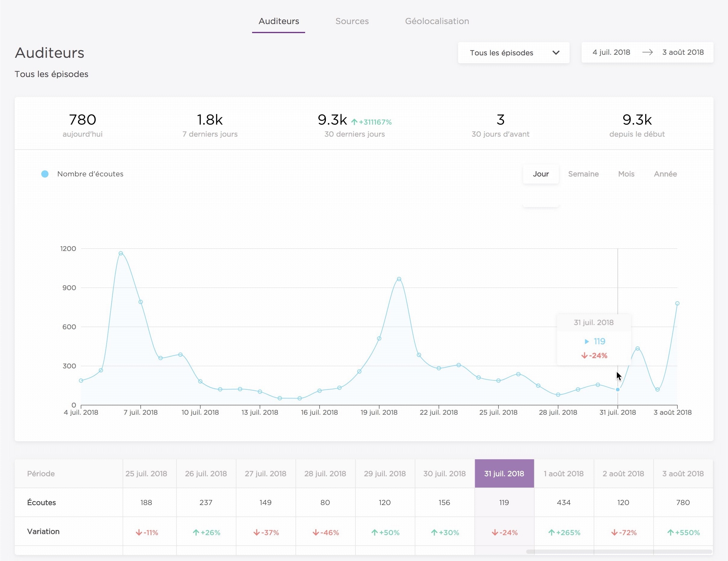The height and width of the screenshot is (561, 728).
Task: Click the Période row label
Action: [x=41, y=473]
